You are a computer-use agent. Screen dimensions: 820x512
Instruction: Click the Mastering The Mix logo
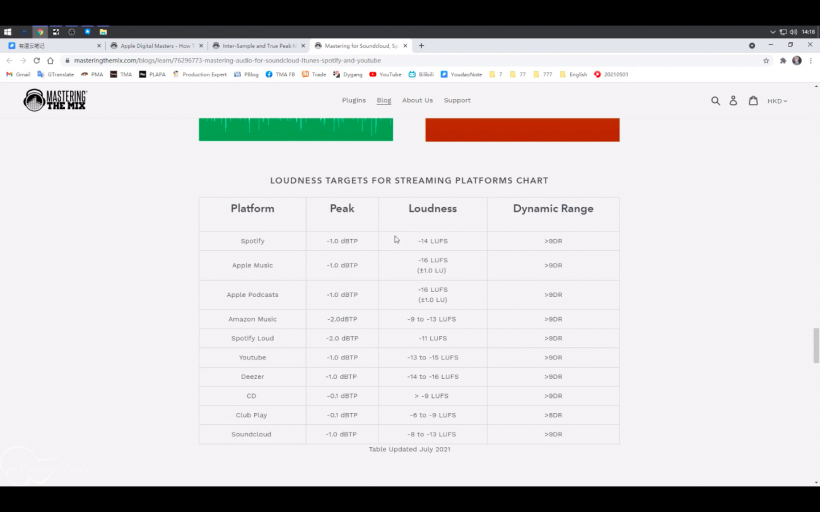pyautogui.click(x=55, y=100)
